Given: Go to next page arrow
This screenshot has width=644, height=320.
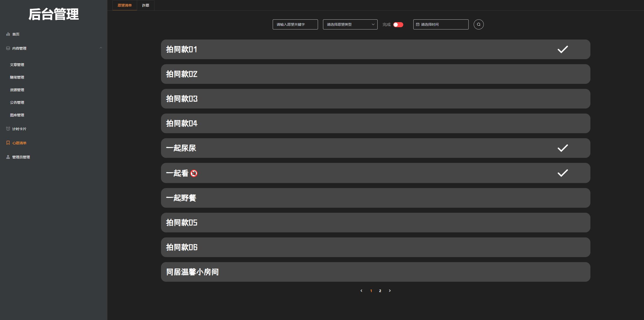Looking at the screenshot, I should (x=390, y=291).
